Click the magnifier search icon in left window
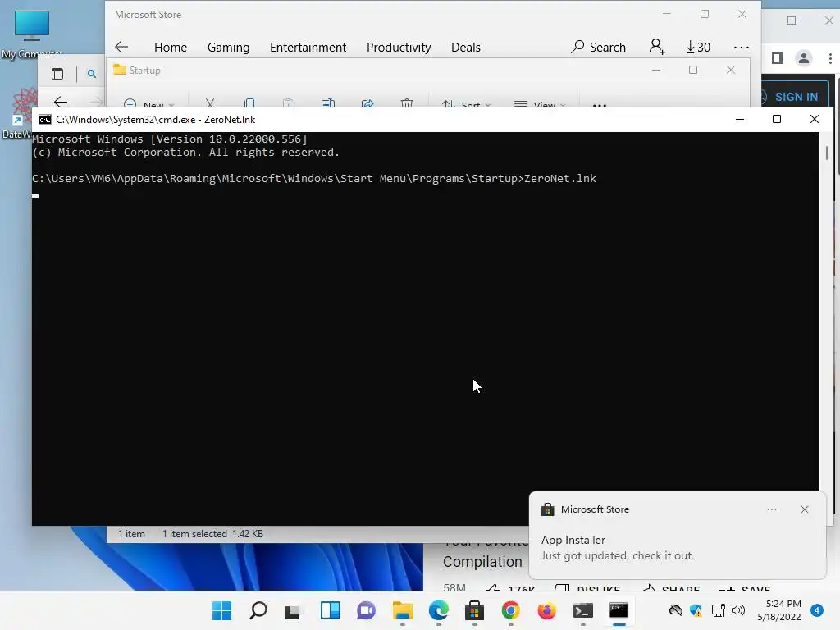This screenshot has width=840, height=630. point(92,74)
